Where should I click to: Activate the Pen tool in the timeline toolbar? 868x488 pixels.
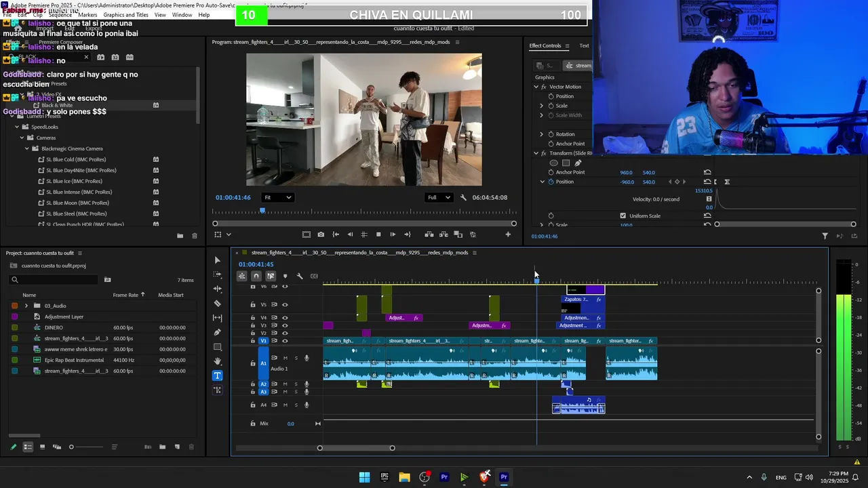click(217, 332)
